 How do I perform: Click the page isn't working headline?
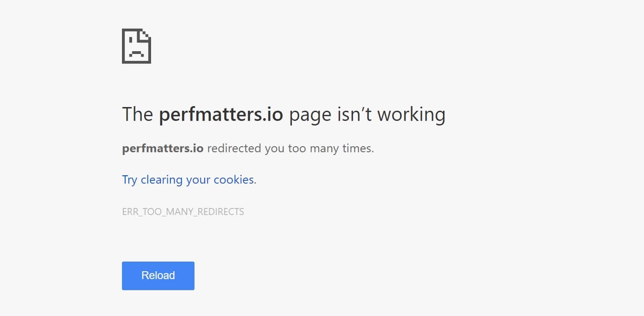(283, 114)
